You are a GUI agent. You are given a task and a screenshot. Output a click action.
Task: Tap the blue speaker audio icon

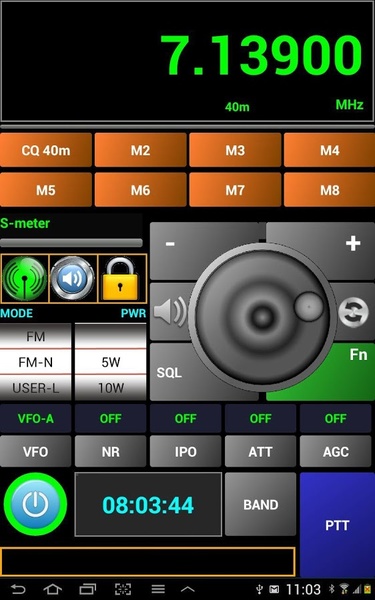tap(73, 278)
